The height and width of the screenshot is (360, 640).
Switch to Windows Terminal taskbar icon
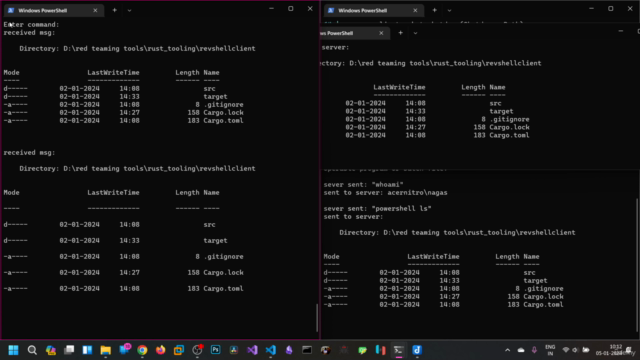[x=399, y=350]
